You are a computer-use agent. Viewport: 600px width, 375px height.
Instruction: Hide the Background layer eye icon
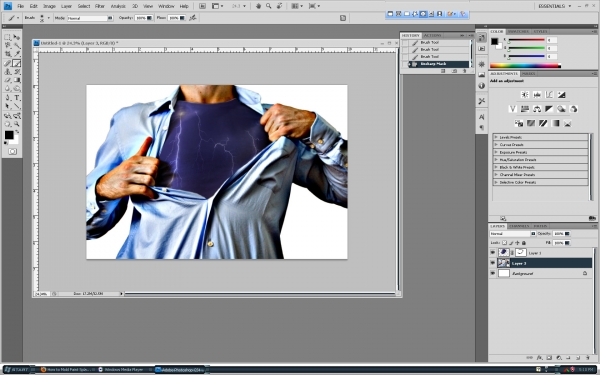[492, 273]
